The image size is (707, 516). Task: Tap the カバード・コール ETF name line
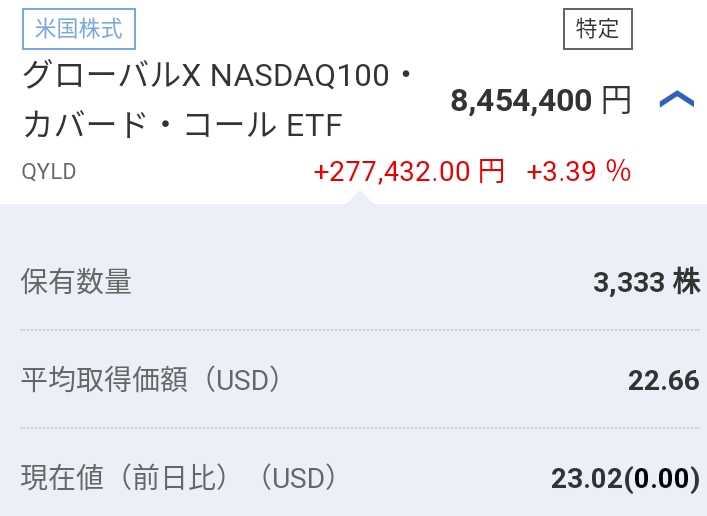pyautogui.click(x=183, y=124)
